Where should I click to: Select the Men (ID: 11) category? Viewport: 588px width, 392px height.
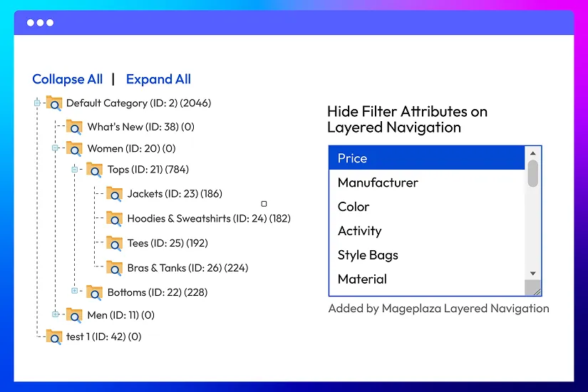click(x=120, y=314)
